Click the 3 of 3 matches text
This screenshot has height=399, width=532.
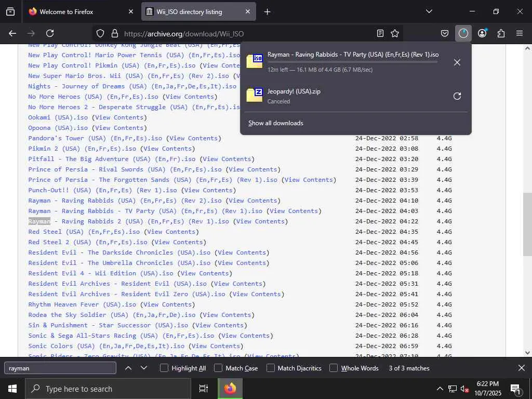coord(409,368)
